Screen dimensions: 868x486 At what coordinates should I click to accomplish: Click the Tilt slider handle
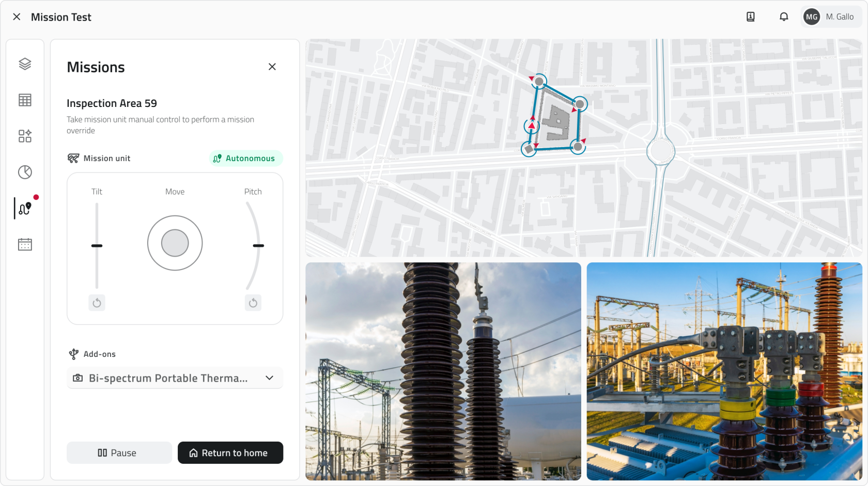point(97,246)
